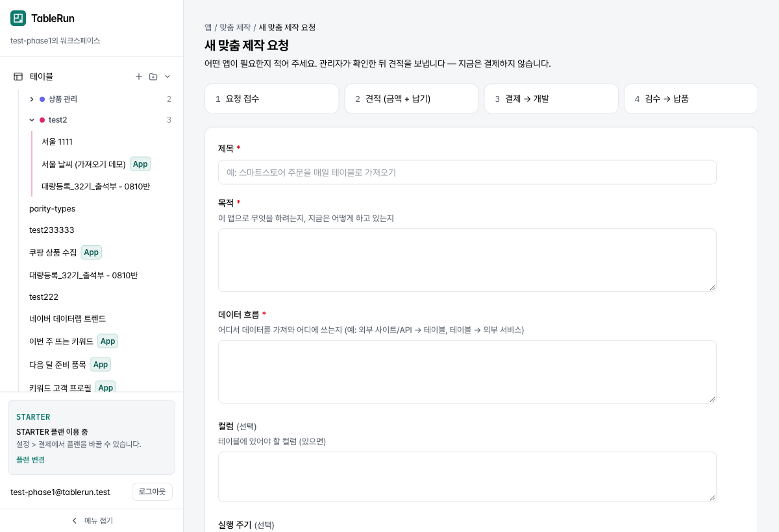The height and width of the screenshot is (532, 779).
Task: Select step 1 요청 접수
Action: [x=272, y=99]
